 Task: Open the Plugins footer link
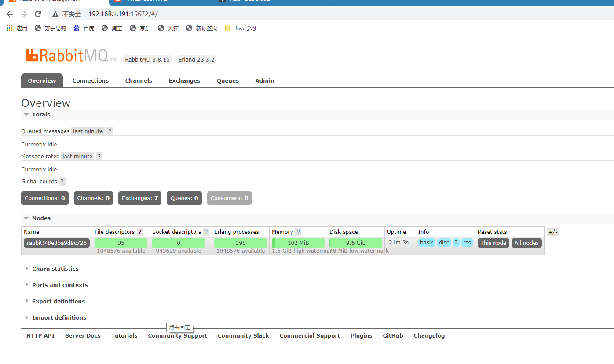361,335
